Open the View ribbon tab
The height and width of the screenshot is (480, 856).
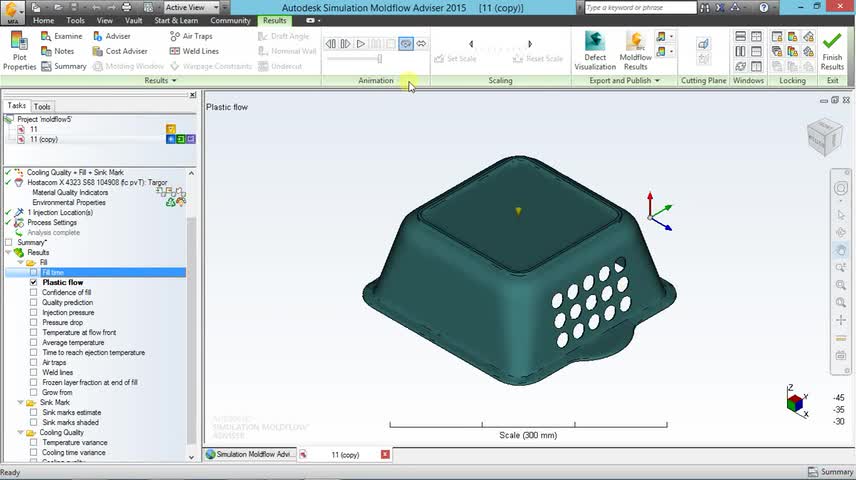coord(104,20)
